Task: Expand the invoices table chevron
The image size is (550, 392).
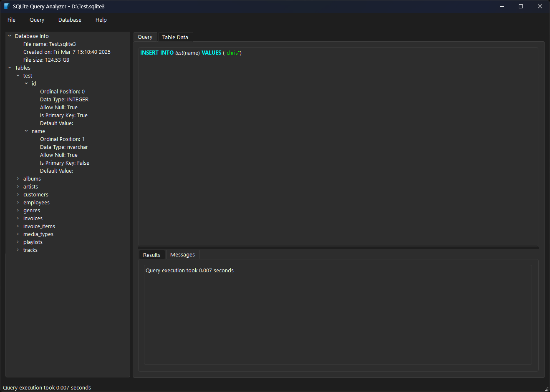Action: pos(18,218)
